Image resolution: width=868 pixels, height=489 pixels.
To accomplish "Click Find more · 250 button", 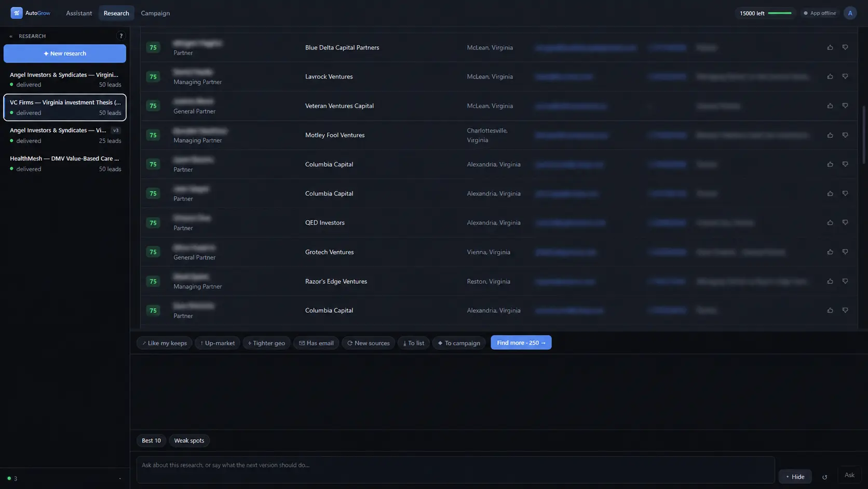I will click(x=521, y=342).
